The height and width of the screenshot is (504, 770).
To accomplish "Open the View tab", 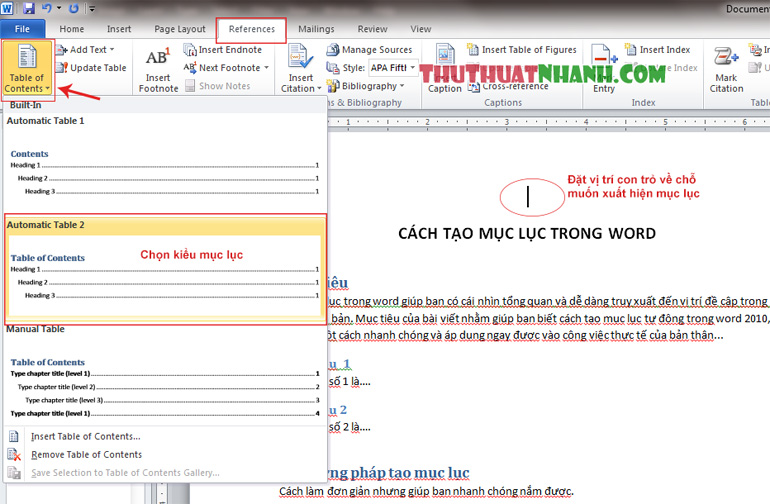I will tap(421, 29).
